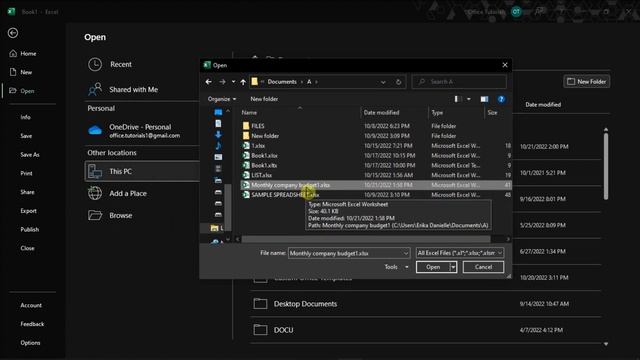Click Cancel in the Open dialog
Screen dimensions: 640x360
483,267
